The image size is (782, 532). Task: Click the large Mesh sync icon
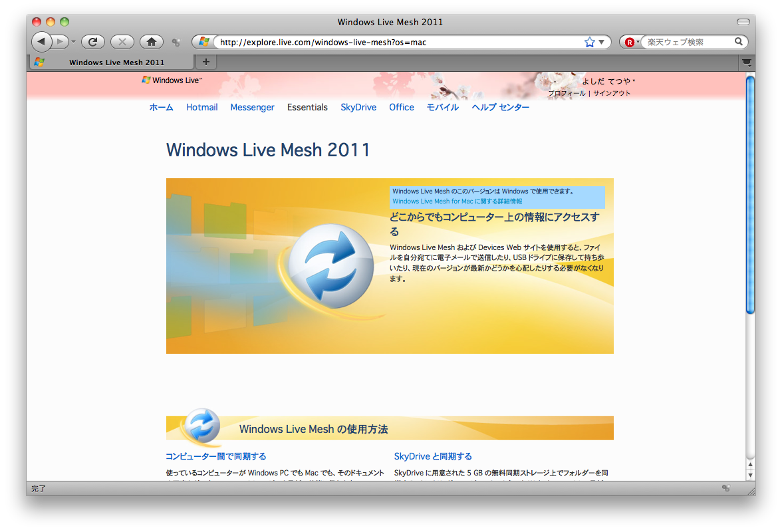click(x=330, y=266)
